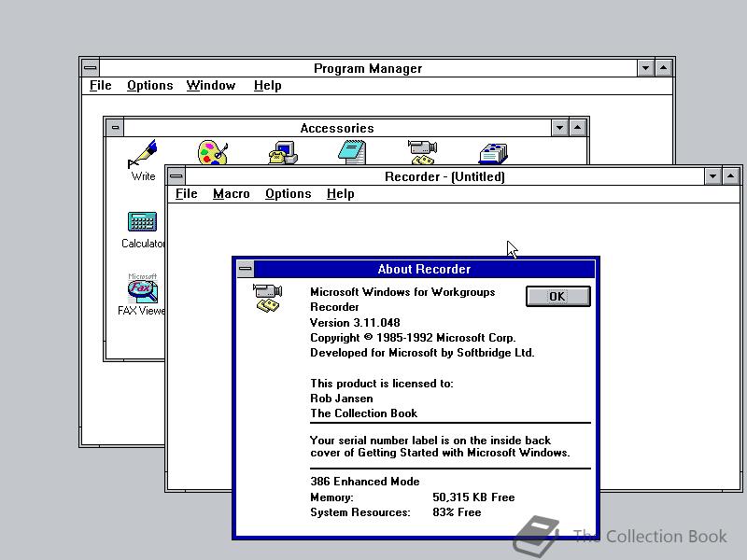Click 'Developed for Microsoft by Softbridge Ltd.' line
Image resolution: width=747 pixels, height=560 pixels.
(422, 353)
